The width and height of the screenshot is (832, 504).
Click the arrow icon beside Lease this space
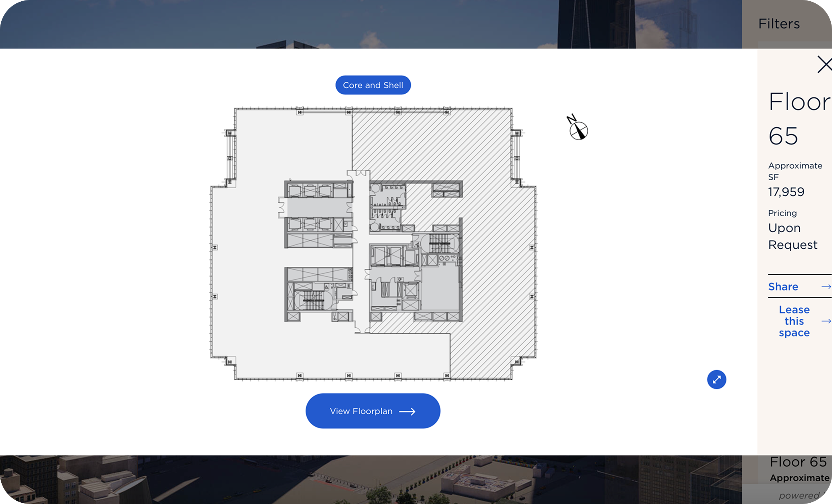[826, 321]
